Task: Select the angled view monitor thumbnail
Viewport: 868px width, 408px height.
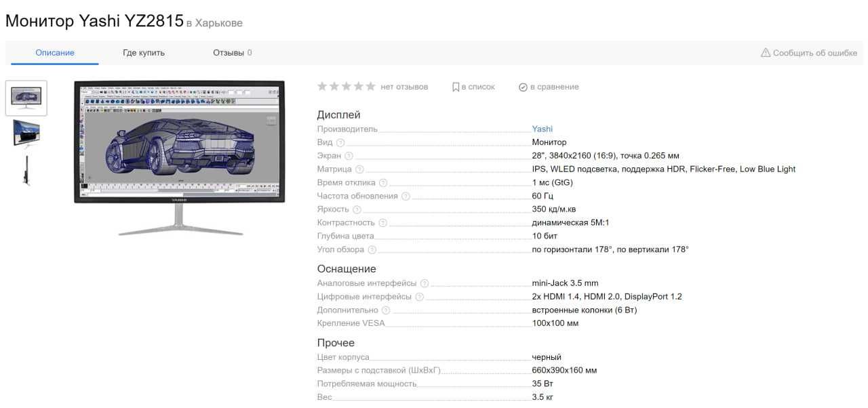Action: tap(26, 134)
